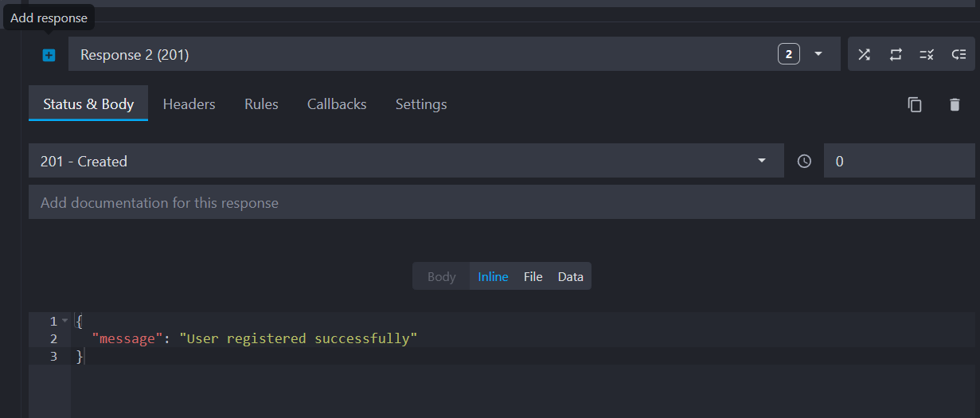Image resolution: width=980 pixels, height=418 pixels.
Task: Choose the File body type
Action: (533, 276)
